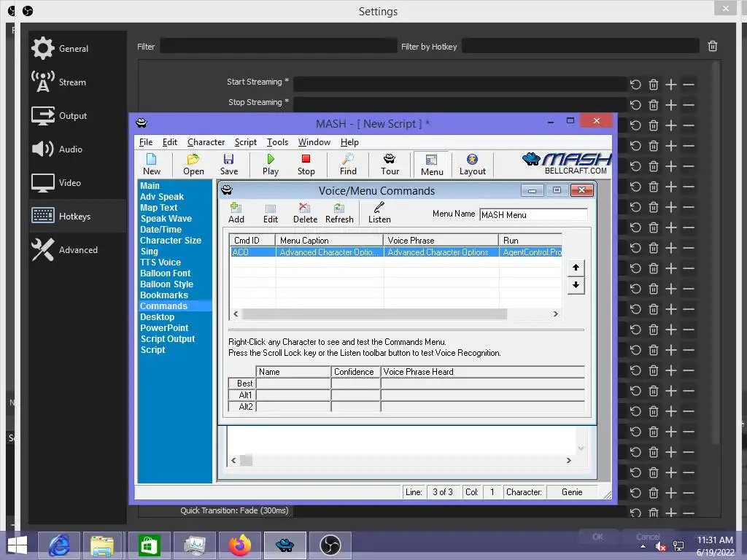Open the Window menu
Viewport: 747px width, 560px height.
314,142
